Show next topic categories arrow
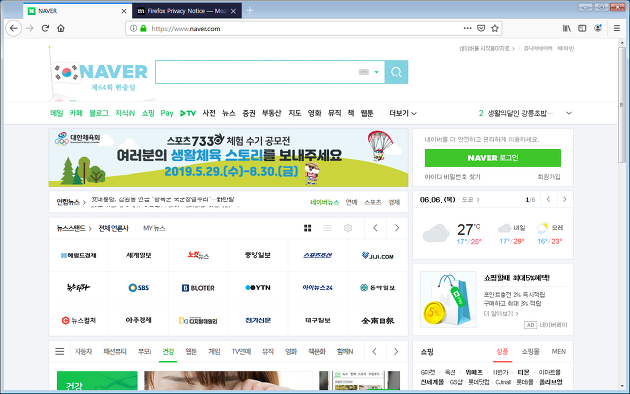The width and height of the screenshot is (630, 394). [x=396, y=352]
